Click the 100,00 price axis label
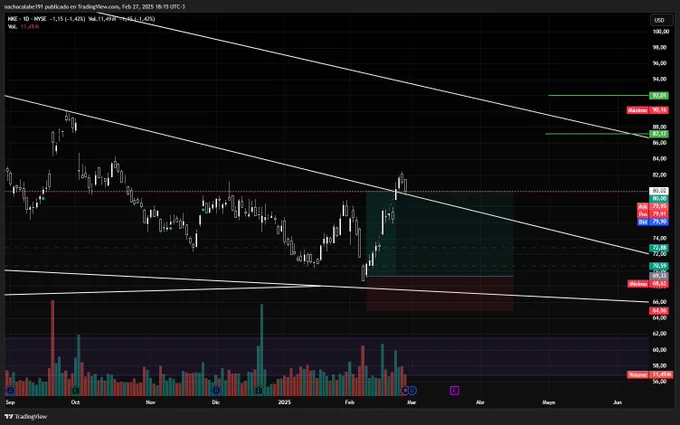This screenshot has width=680, height=425. click(x=660, y=32)
